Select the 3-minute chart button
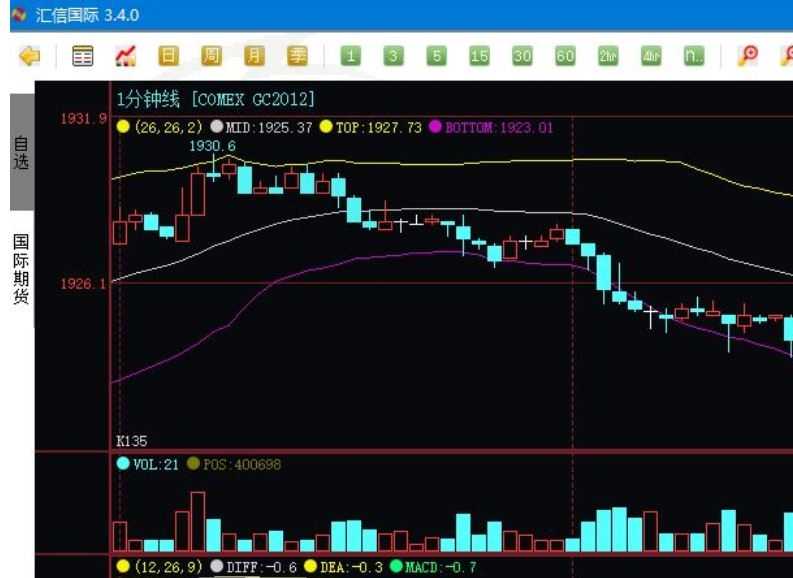The image size is (793, 578). pos(393,56)
